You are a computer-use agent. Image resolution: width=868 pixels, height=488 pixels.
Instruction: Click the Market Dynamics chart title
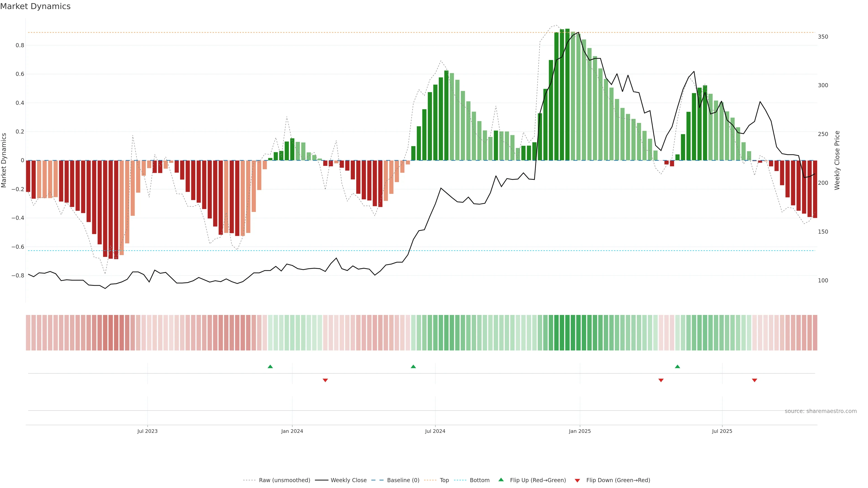35,6
